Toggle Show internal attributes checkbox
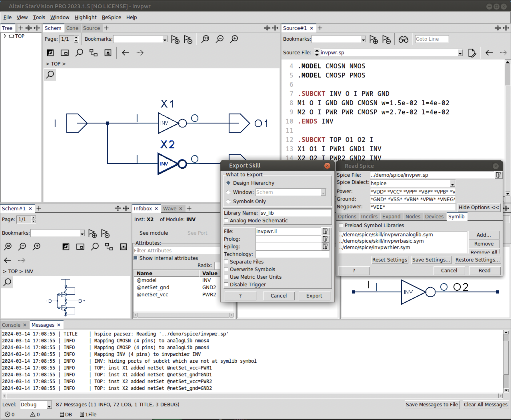This screenshot has width=511, height=420. point(136,258)
